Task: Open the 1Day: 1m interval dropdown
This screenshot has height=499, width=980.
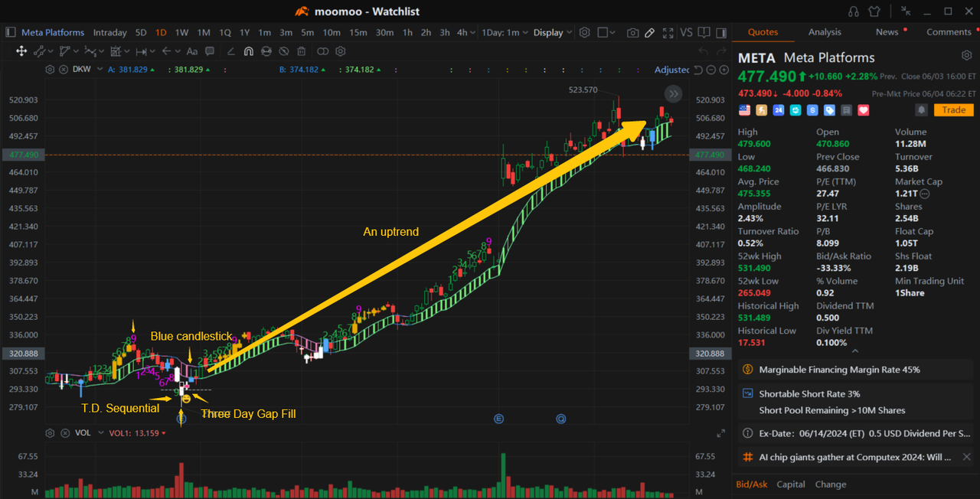Action: 505,32
